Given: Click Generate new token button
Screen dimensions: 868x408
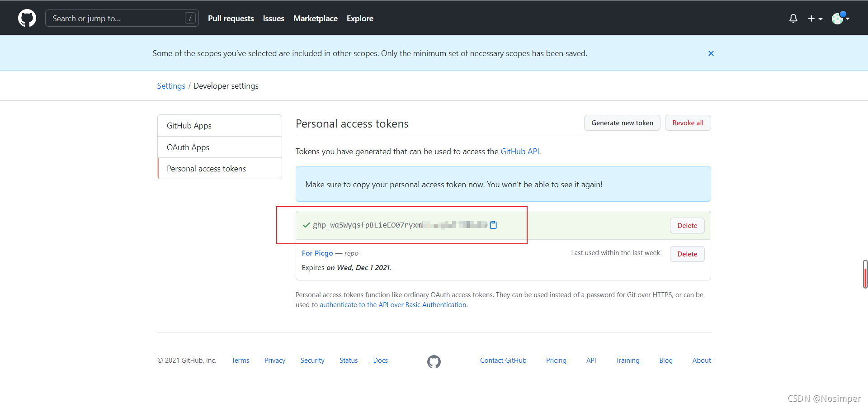Looking at the screenshot, I should pos(622,123).
